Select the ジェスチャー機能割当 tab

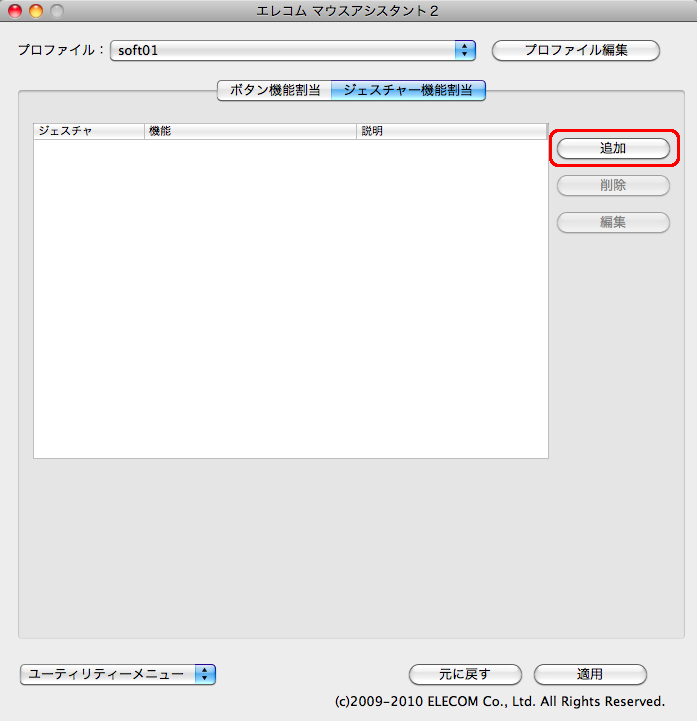pyautogui.click(x=408, y=90)
